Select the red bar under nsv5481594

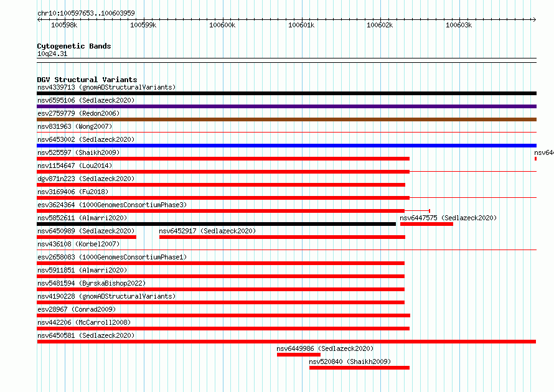pos(220,289)
